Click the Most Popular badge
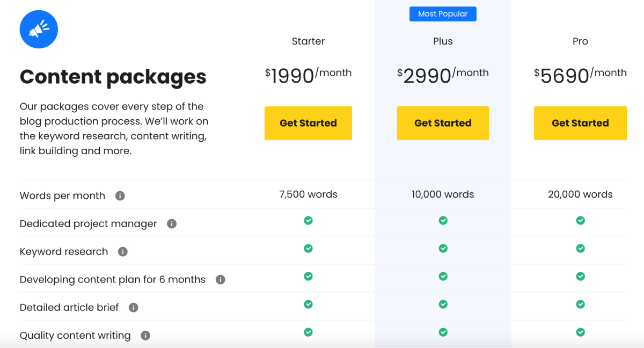Viewport: 644px width, 348px height. point(443,14)
